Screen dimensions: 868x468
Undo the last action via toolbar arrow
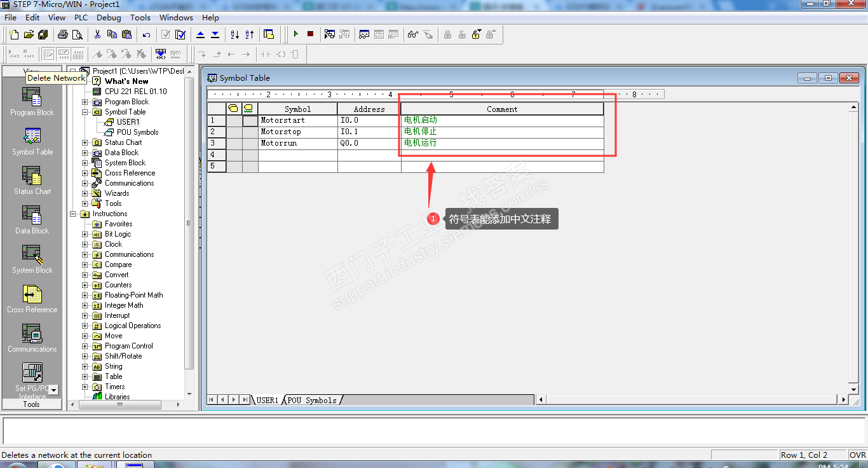click(147, 34)
